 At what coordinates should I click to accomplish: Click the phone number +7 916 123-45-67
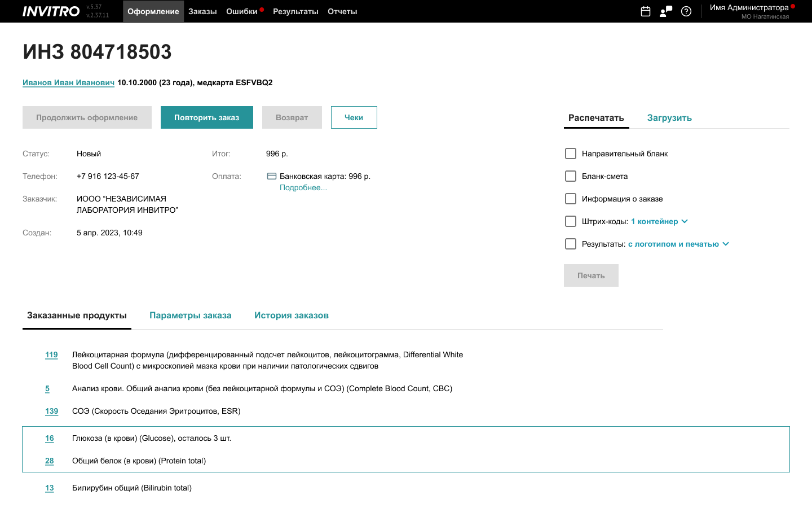[108, 176]
